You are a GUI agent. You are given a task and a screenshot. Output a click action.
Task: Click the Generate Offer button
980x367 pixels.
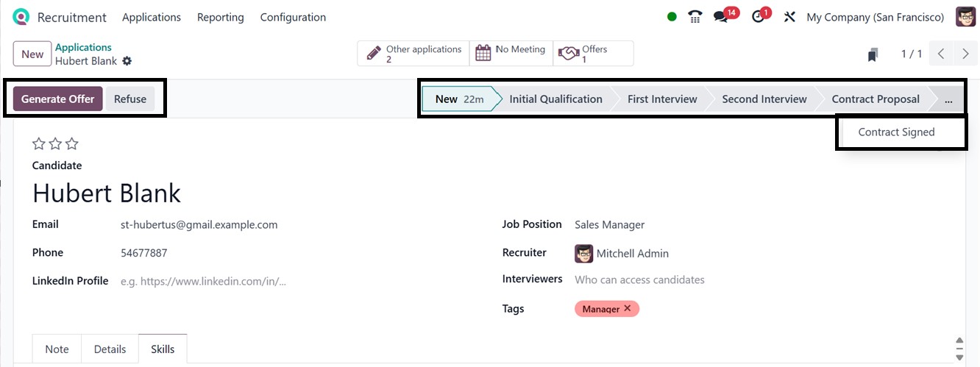57,99
